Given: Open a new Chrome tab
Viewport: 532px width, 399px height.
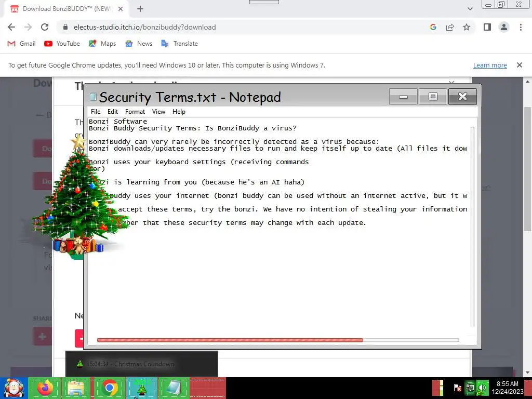Looking at the screenshot, I should point(140,9).
